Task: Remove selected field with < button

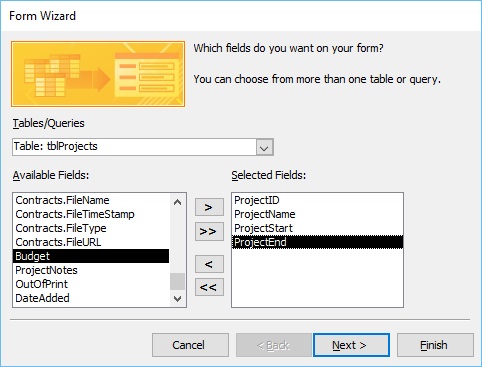Action: [209, 264]
